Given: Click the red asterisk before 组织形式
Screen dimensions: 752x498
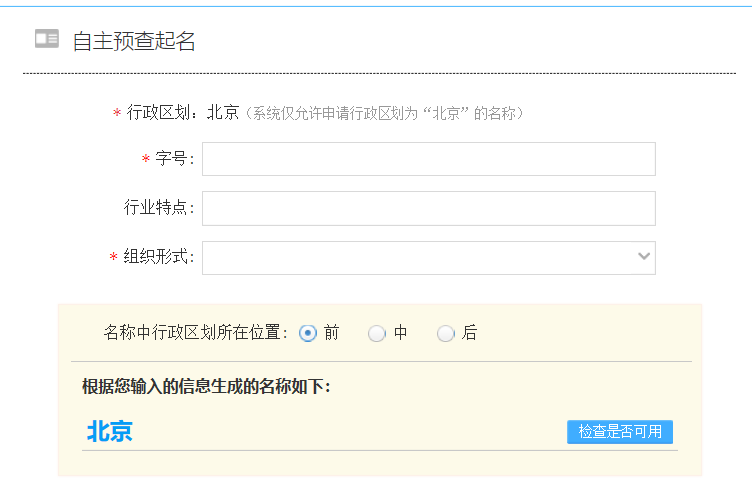Looking at the screenshot, I should 113,258.
